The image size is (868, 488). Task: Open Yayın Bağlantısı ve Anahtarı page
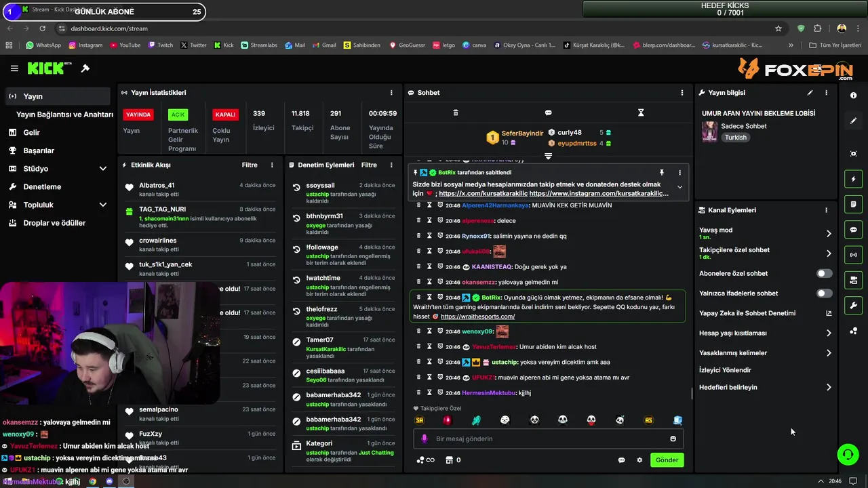64,115
